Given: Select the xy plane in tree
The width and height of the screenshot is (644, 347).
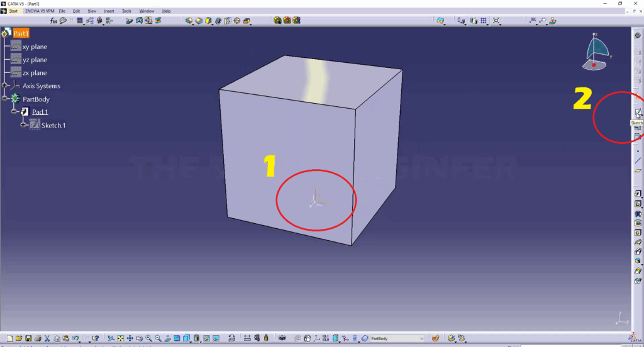Looking at the screenshot, I should click(35, 47).
